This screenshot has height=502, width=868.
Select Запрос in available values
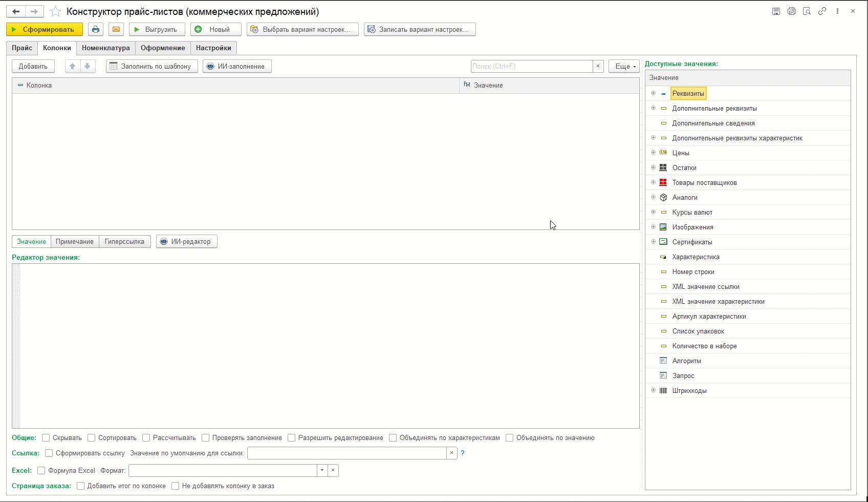(683, 375)
